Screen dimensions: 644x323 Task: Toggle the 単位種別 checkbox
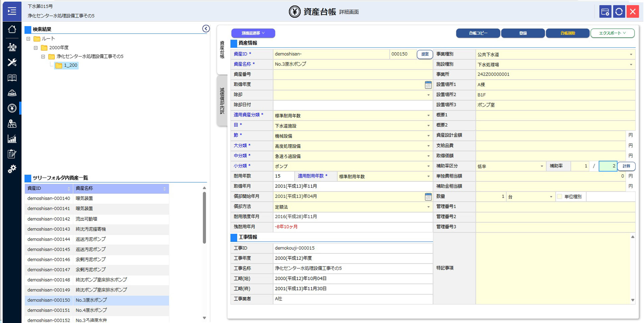559,197
